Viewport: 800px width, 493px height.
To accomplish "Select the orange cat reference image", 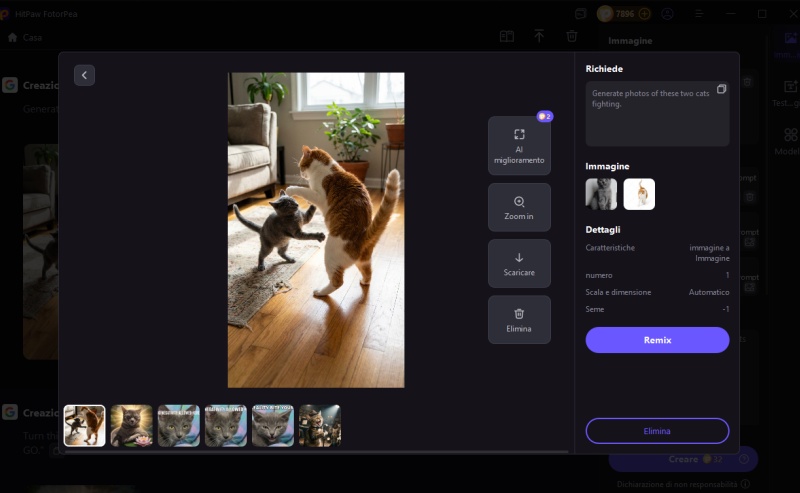I will (x=639, y=194).
